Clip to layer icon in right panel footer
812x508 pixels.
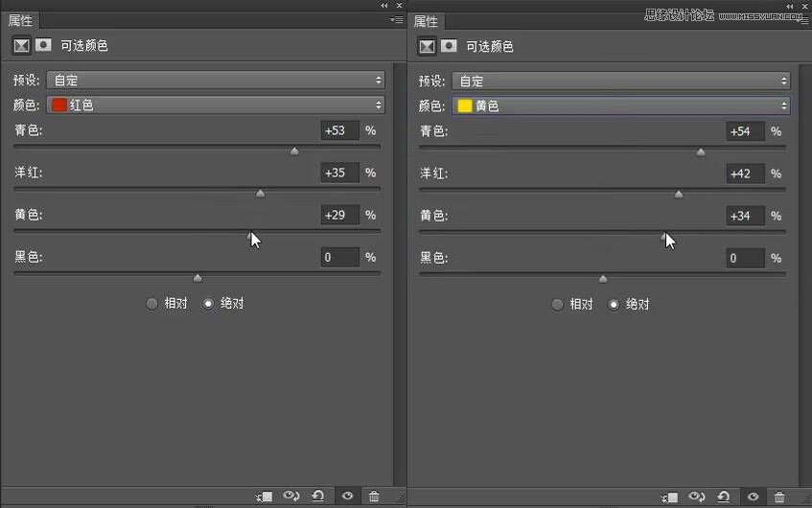point(669,497)
